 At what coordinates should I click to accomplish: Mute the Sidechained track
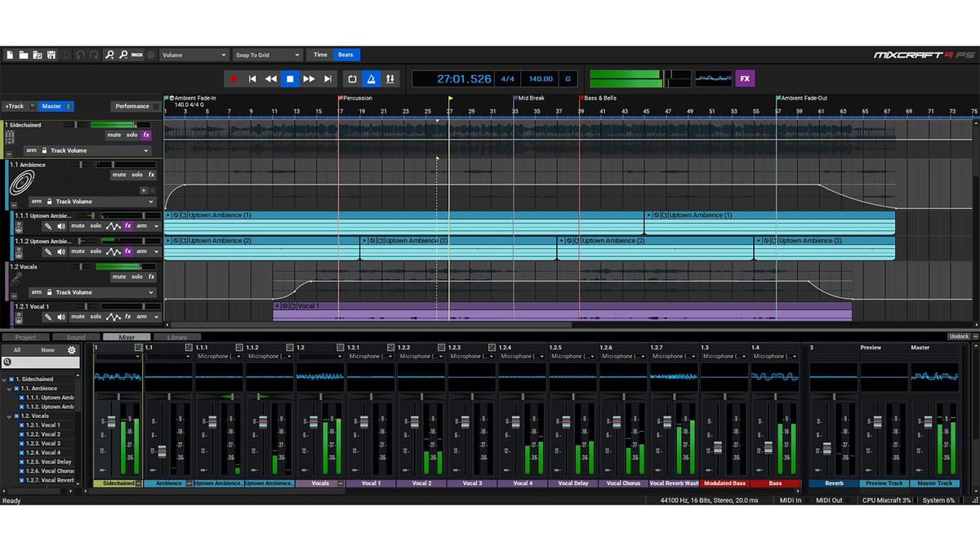click(114, 135)
